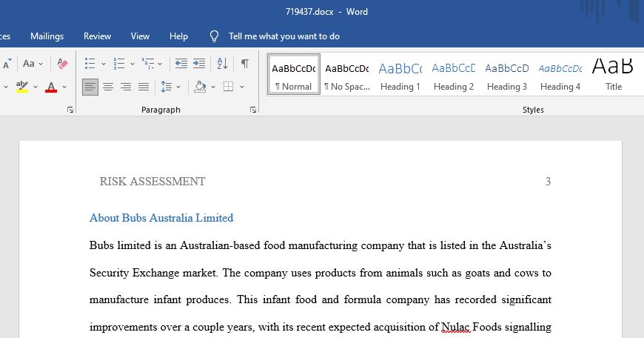Apply a multilevel list
Viewport: 644px width, 338px height.
click(x=148, y=63)
